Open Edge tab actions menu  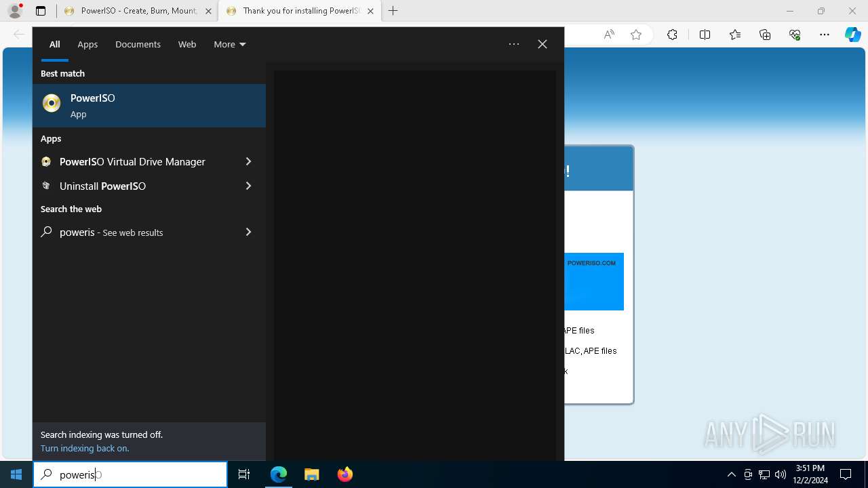(41, 11)
